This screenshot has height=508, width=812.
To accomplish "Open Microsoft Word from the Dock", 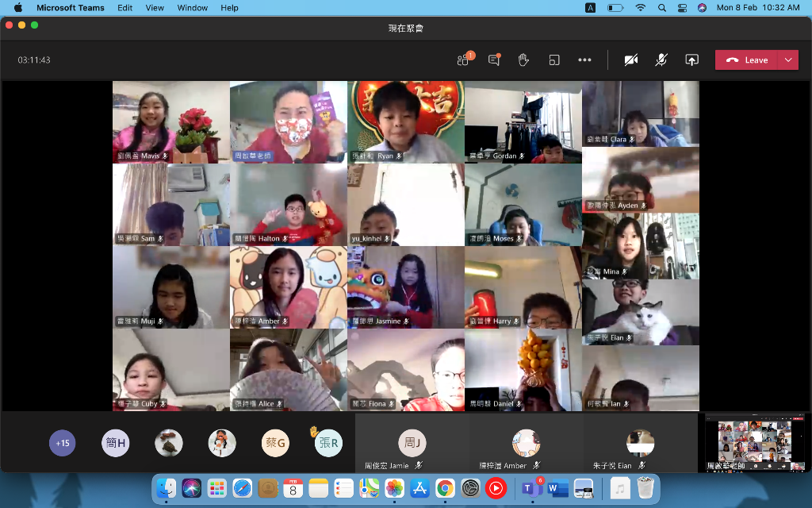I will 557,488.
